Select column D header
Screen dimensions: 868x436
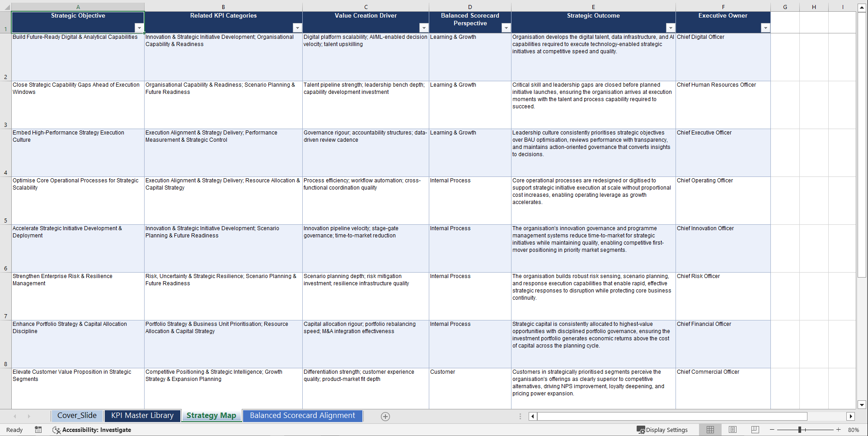470,7
